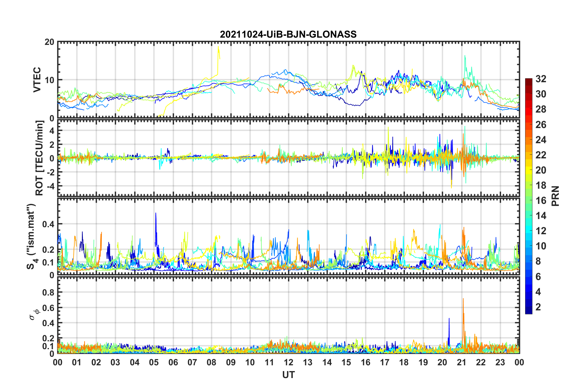Click the PRN color scale bar
This screenshot has width=577, height=392.
tap(529, 196)
